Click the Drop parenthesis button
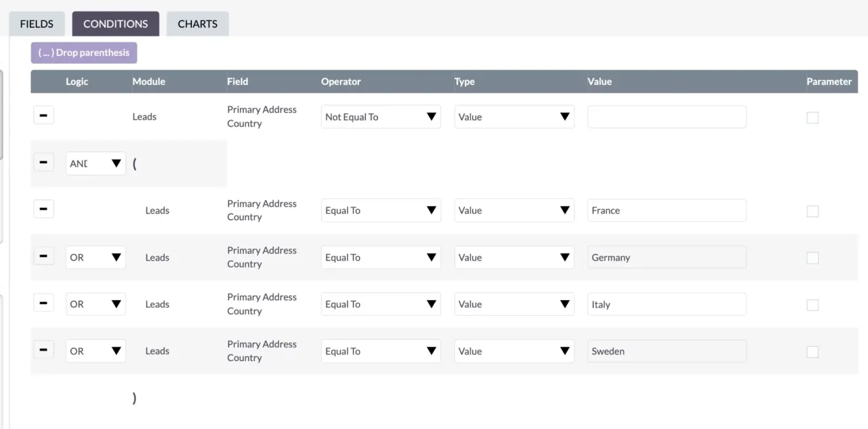The width and height of the screenshot is (868, 429). coord(84,52)
